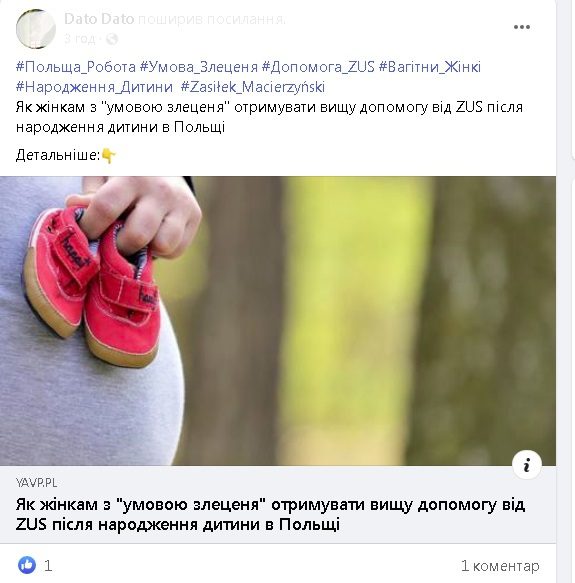This screenshot has height=583, width=575.
Task: Open hashtag #Допомога_ZUS
Action: pyautogui.click(x=318, y=67)
